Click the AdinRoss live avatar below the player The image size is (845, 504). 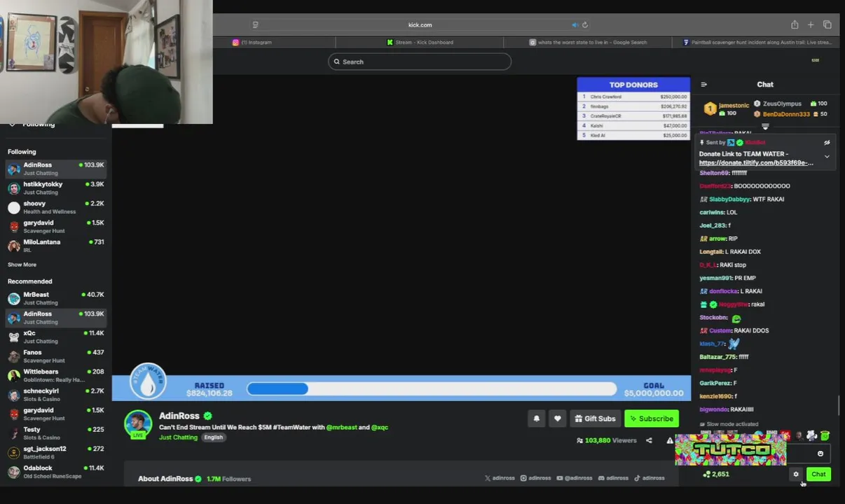138,424
